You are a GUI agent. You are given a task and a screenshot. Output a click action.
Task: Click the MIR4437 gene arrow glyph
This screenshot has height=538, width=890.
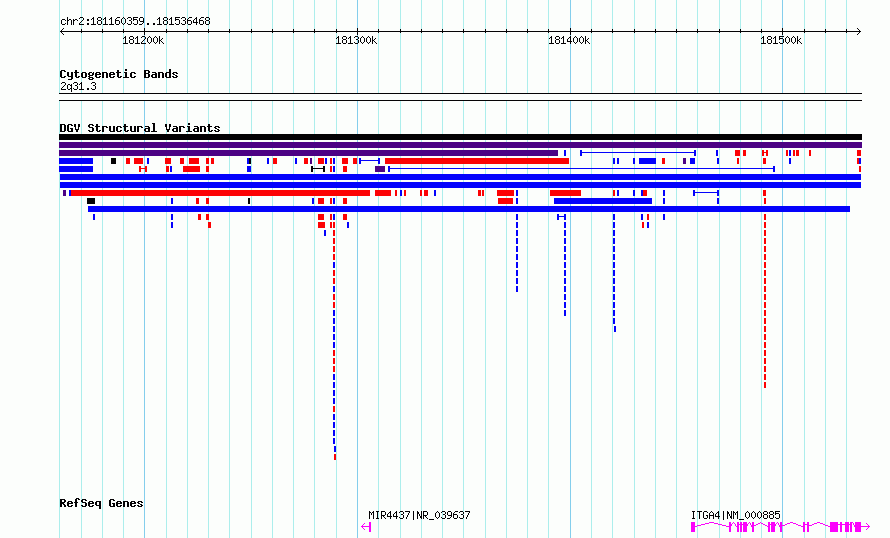point(366,527)
